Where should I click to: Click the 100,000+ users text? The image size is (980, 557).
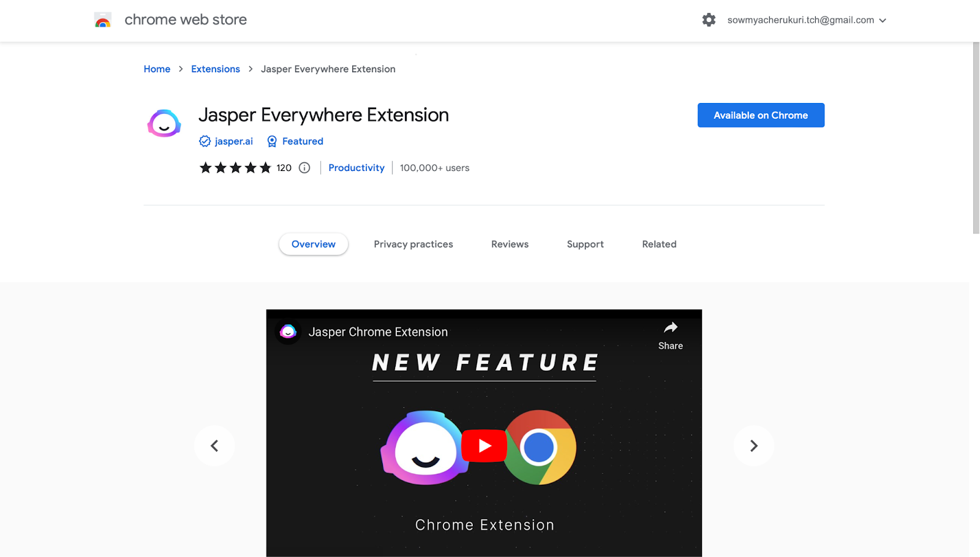point(435,168)
